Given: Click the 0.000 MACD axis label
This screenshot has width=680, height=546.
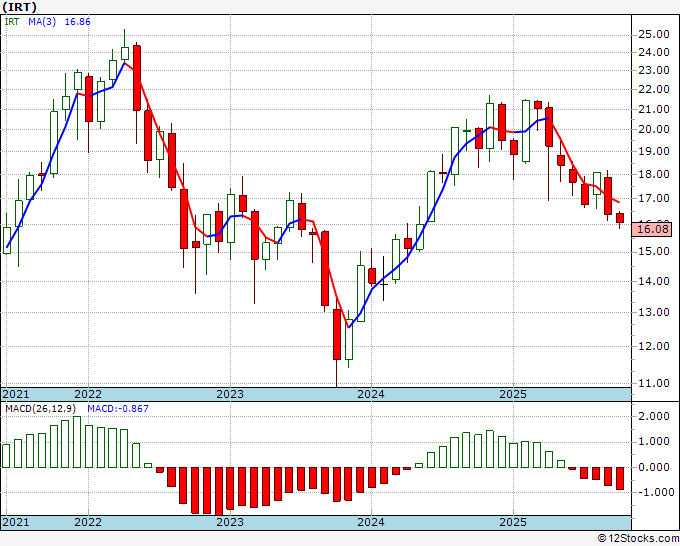Looking at the screenshot, I should point(654,468).
